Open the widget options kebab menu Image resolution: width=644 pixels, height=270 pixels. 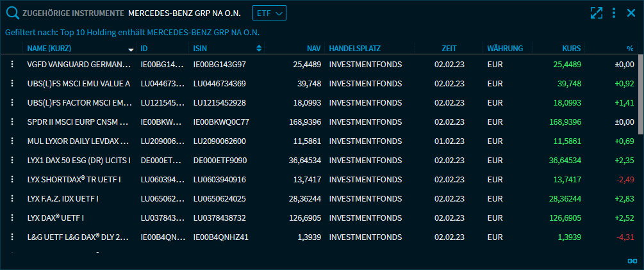click(x=614, y=13)
